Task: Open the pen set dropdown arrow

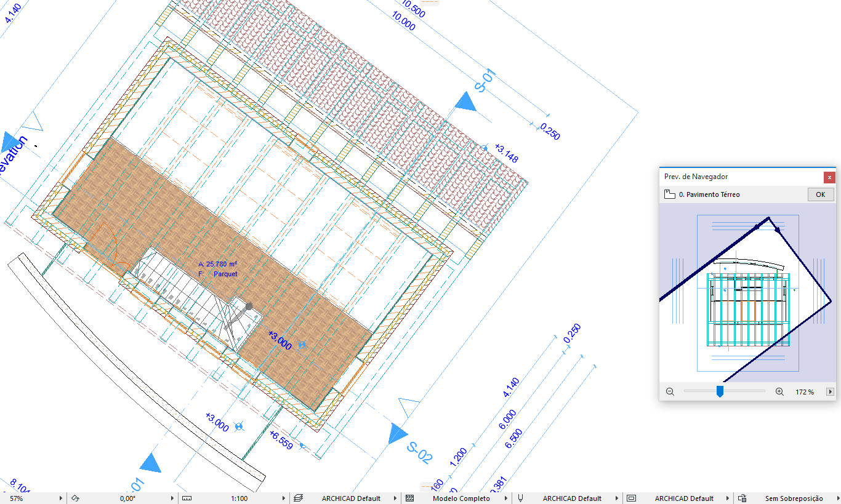Action: pyautogui.click(x=616, y=498)
